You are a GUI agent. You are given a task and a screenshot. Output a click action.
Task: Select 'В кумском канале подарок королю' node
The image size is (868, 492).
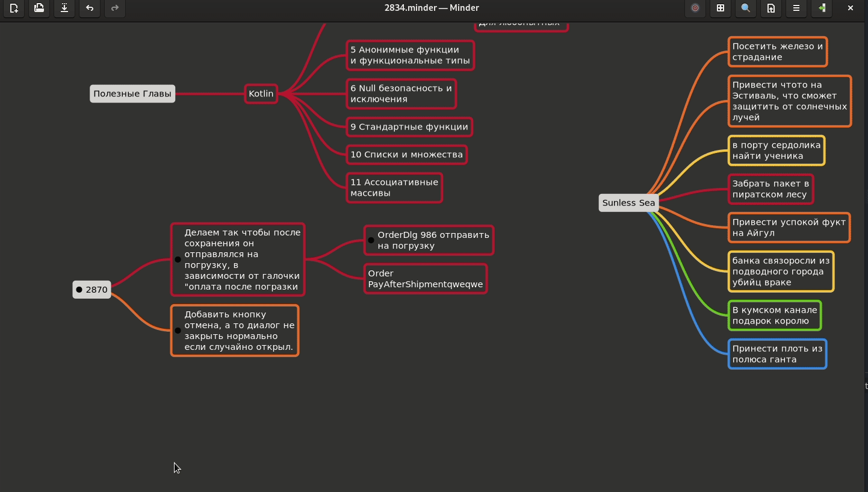pos(775,316)
